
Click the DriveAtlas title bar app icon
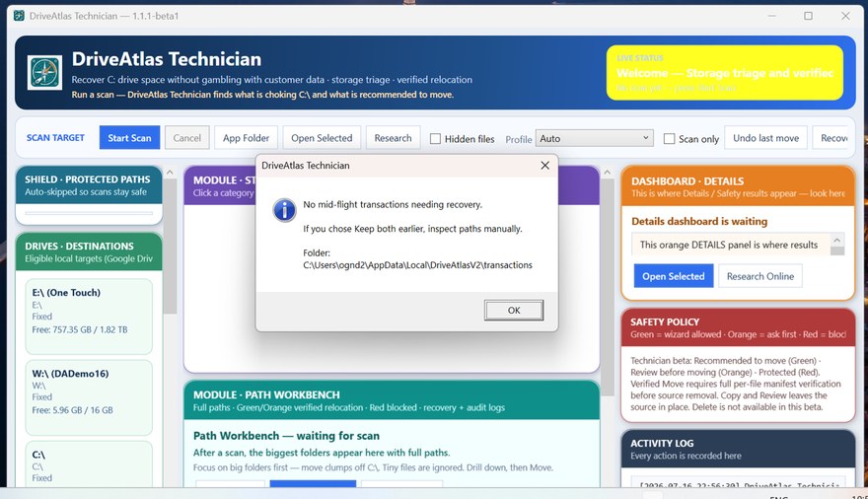(19, 16)
